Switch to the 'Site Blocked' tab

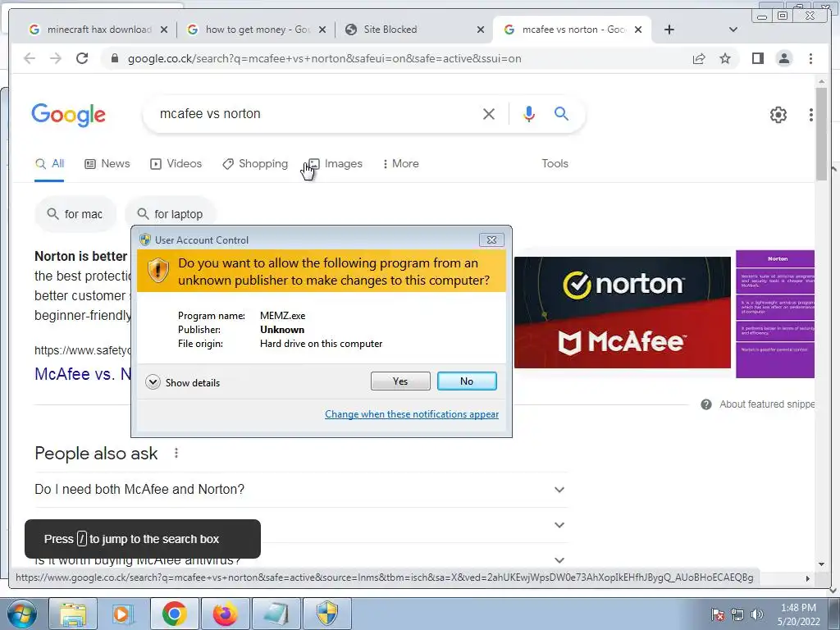tap(413, 30)
